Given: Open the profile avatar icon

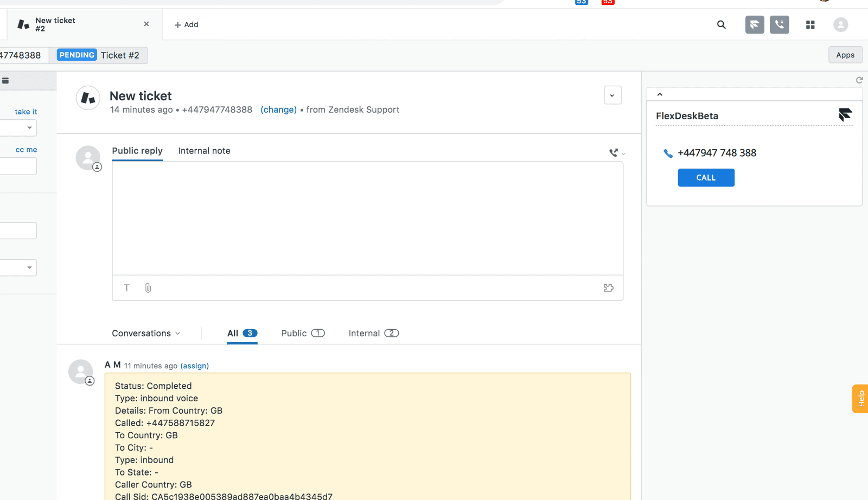Looking at the screenshot, I should tap(840, 24).
